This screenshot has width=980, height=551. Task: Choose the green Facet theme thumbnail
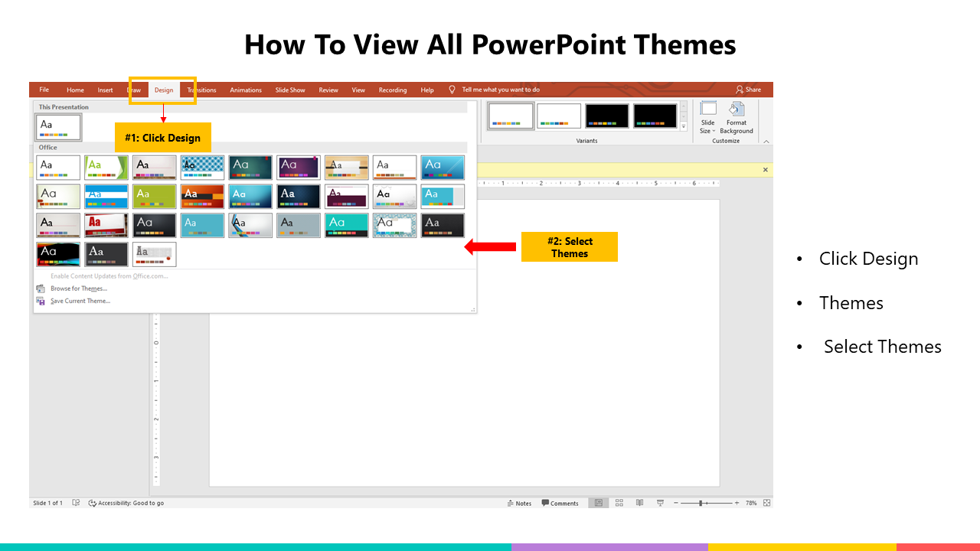pyautogui.click(x=106, y=168)
